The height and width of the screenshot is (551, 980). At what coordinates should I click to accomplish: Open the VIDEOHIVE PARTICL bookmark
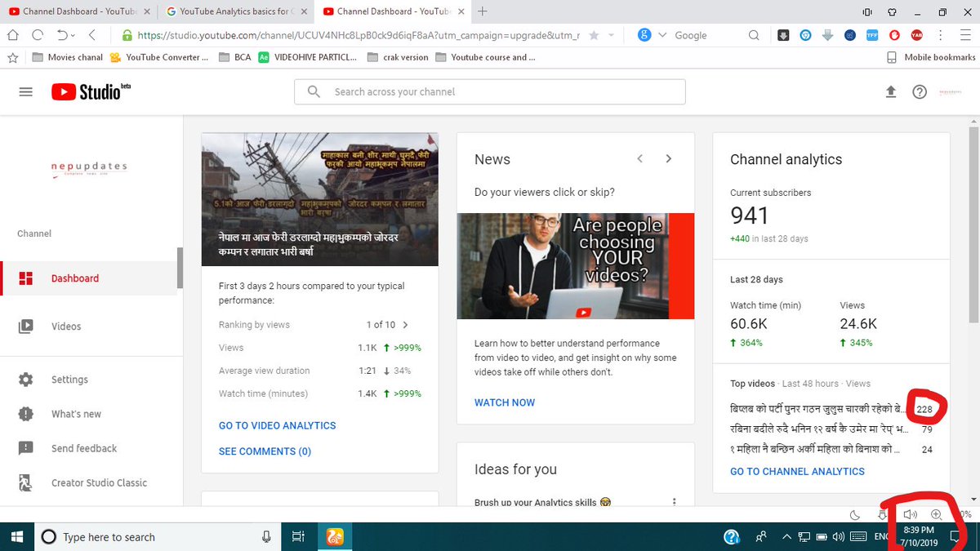(x=307, y=57)
